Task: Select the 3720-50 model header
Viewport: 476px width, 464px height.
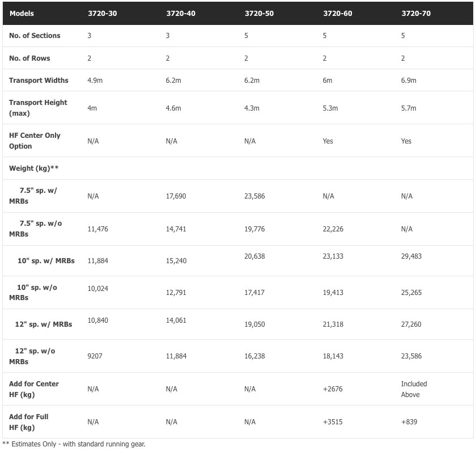Action: pyautogui.click(x=259, y=14)
